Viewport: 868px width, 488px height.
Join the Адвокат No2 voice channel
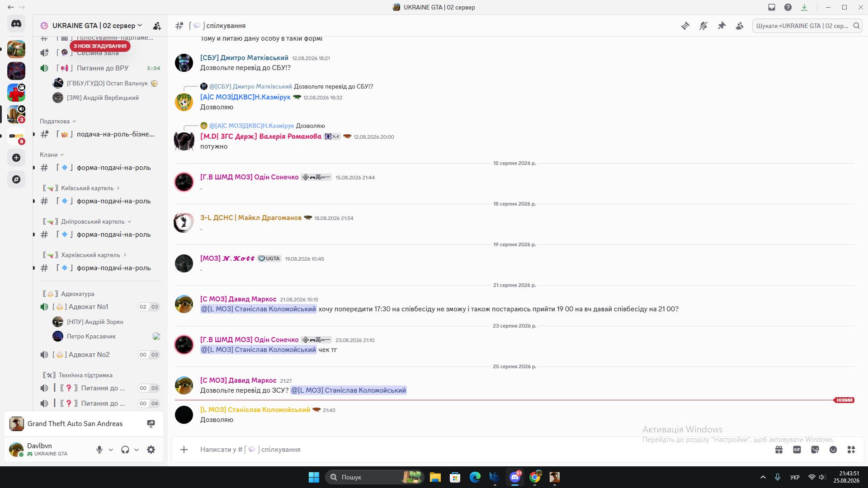(x=100, y=355)
